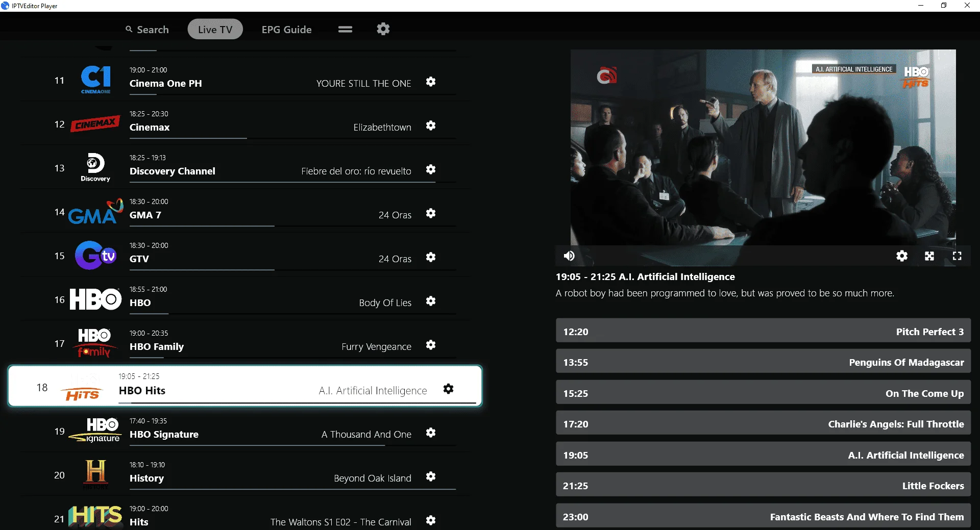980x530 pixels.
Task: Open settings gear for GTV channel
Action: click(x=431, y=257)
